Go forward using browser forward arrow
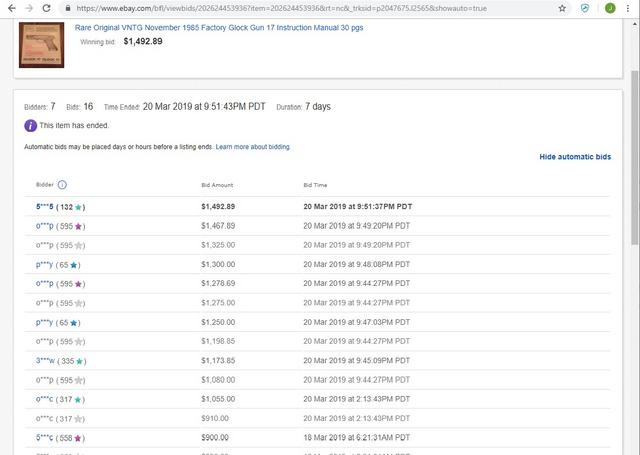This screenshot has height=455, width=640. point(29,8)
